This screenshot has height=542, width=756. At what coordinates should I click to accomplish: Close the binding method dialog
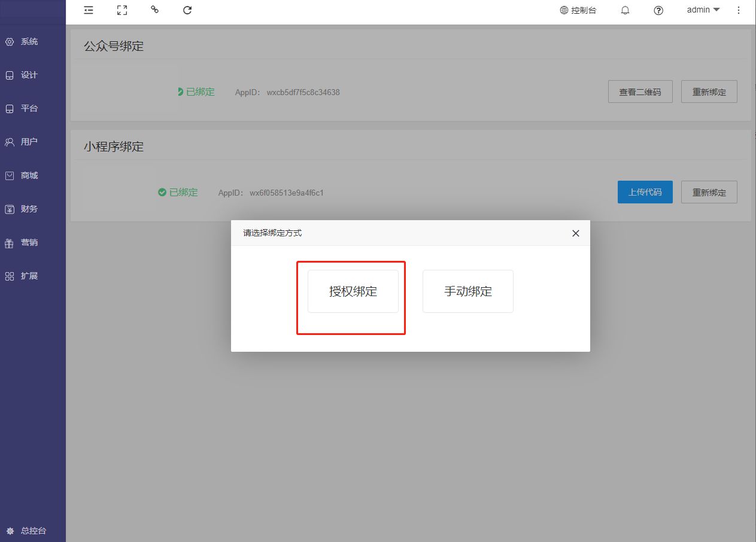coord(576,233)
